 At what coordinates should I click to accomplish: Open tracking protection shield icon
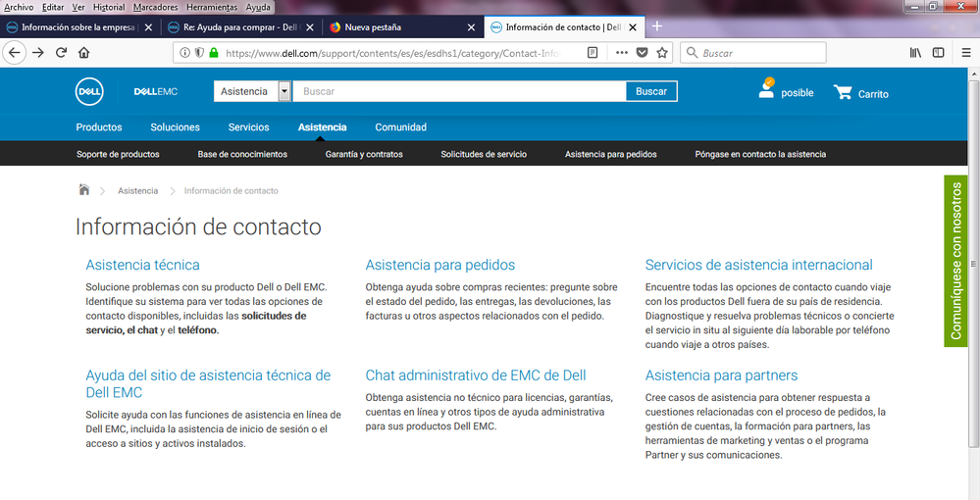(x=199, y=53)
